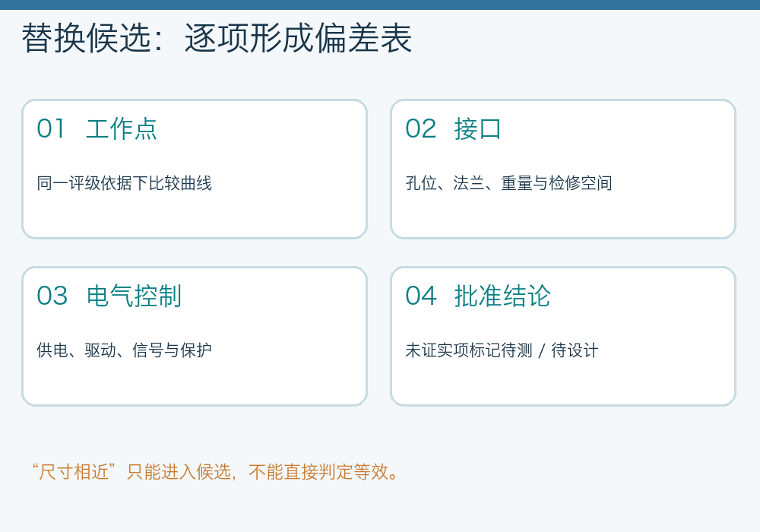Select the 04 批准结论 card heading
This screenshot has width=760, height=532.
tap(478, 296)
